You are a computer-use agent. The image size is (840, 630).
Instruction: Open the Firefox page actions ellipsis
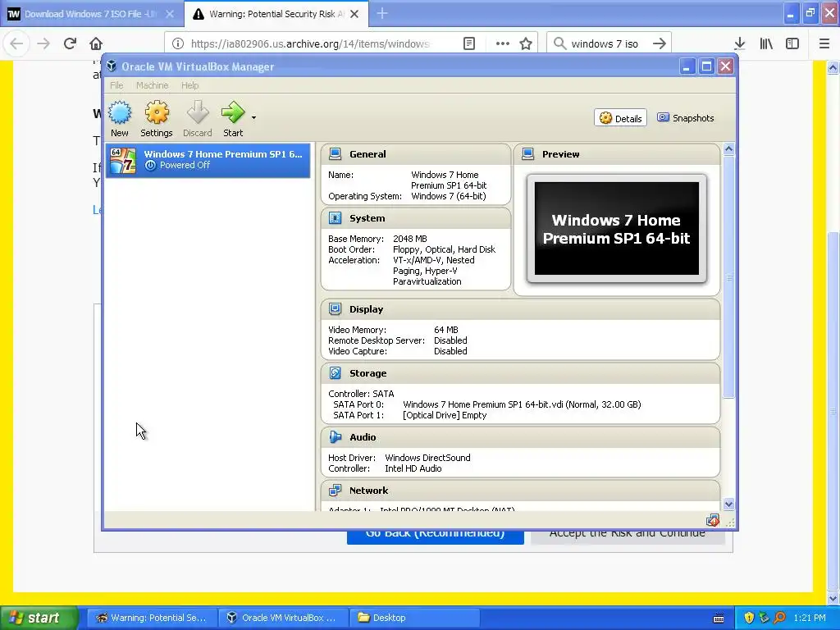coord(503,43)
